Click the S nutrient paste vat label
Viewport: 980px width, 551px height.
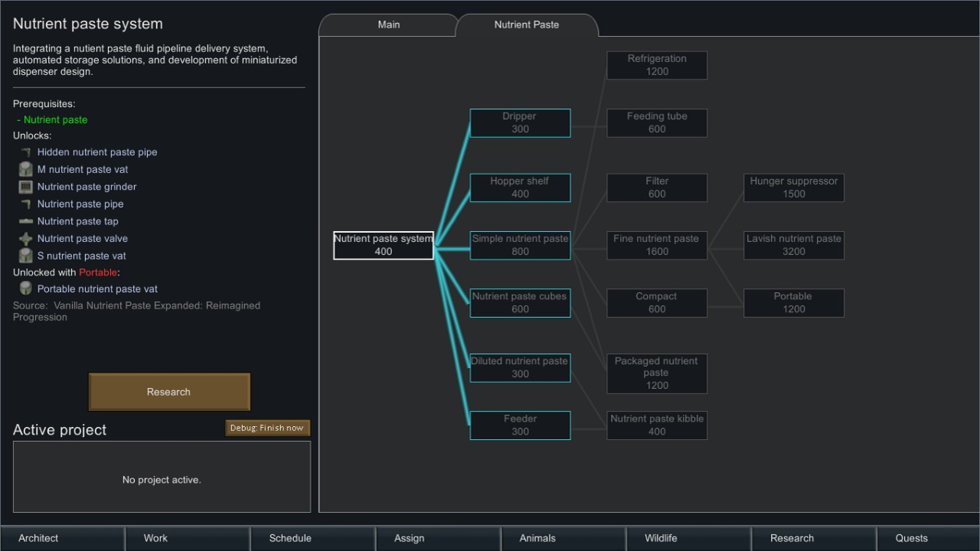coord(82,256)
